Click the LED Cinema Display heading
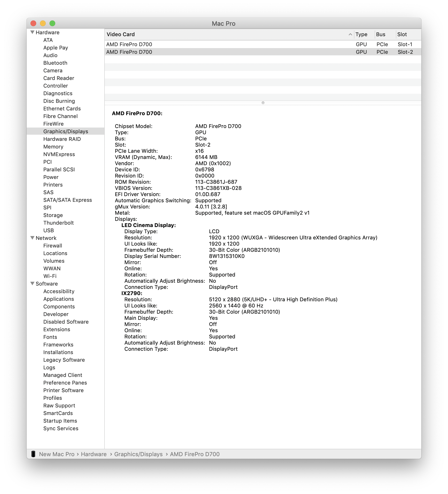Image resolution: width=448 pixels, height=494 pixels. pos(149,225)
